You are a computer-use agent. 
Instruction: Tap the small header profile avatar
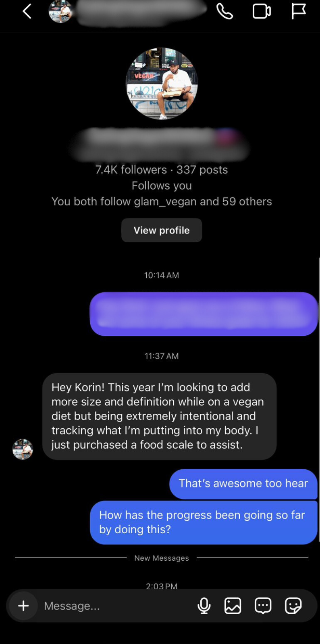60,12
